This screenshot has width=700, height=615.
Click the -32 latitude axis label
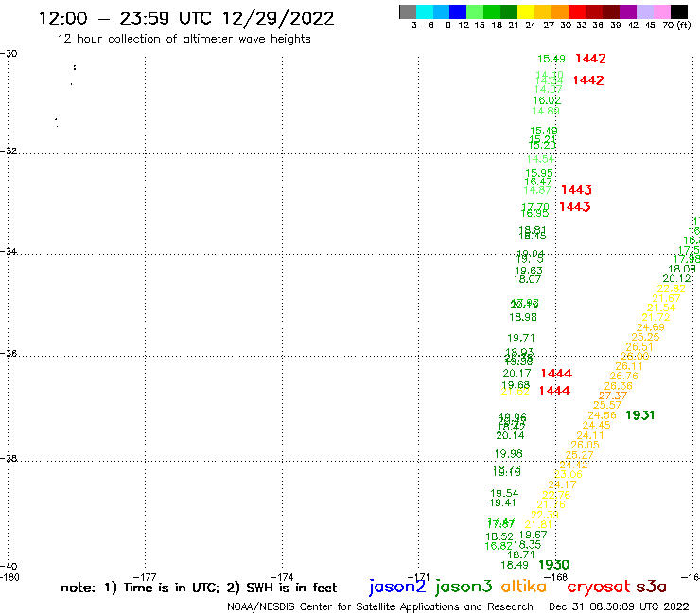(9, 151)
